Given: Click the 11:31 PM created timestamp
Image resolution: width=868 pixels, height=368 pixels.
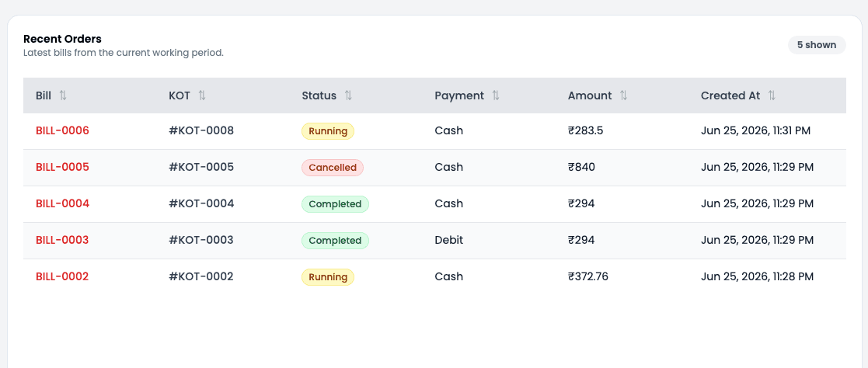Looking at the screenshot, I should point(755,131).
